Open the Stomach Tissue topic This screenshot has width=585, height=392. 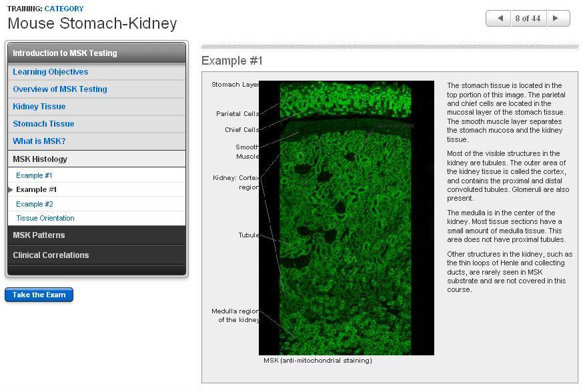coord(43,124)
